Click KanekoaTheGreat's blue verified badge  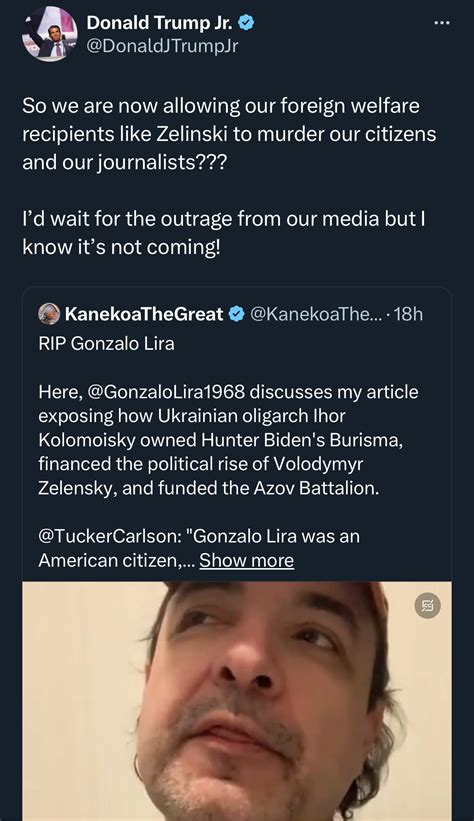coord(237,314)
